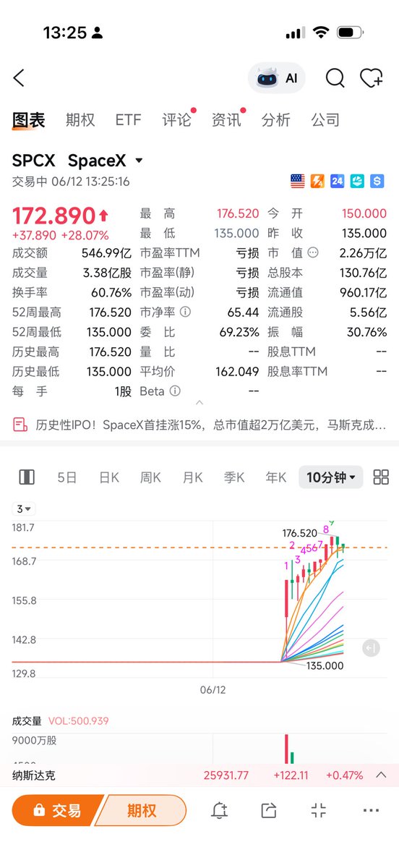
Task: Open the 评论 tab
Action: [177, 120]
